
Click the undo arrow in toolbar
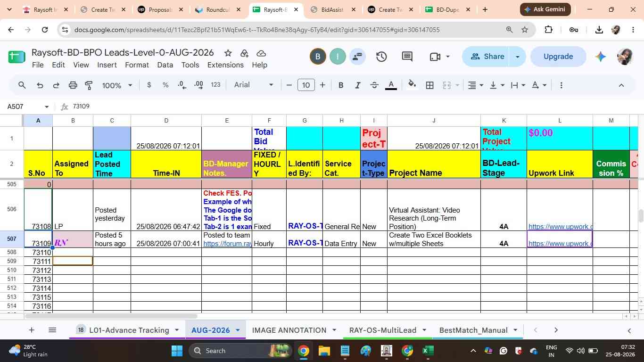(x=40, y=85)
